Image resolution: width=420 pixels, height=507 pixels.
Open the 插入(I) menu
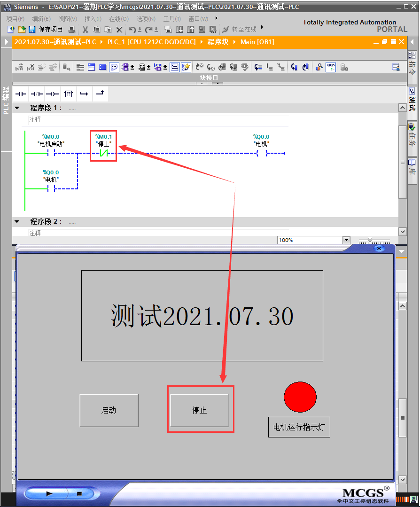click(93, 19)
